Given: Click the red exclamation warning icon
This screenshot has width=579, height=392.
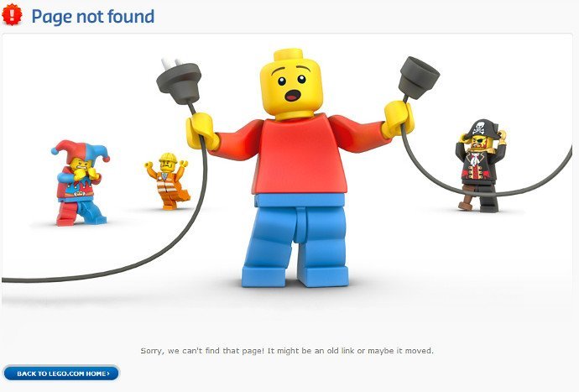Looking at the screenshot, I should click(12, 14).
